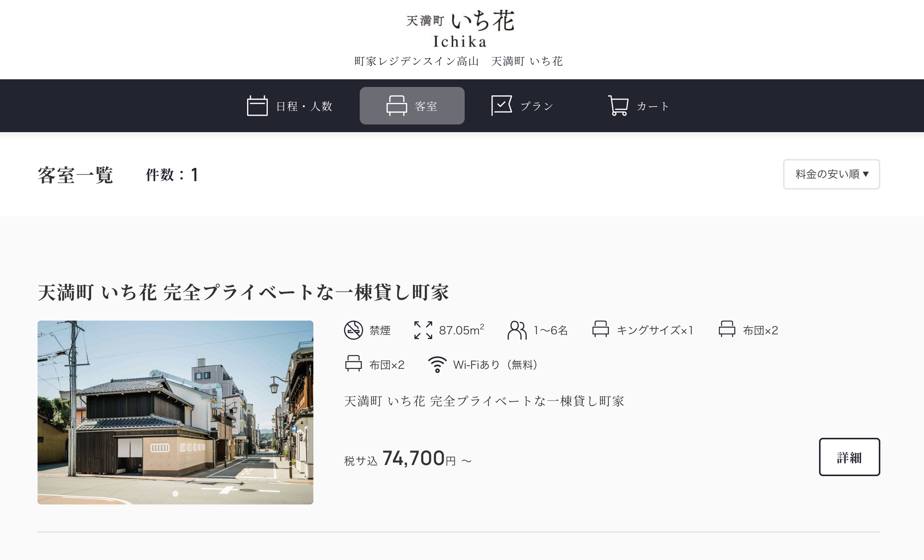Click the Wi-Fi icon
Viewport: 924px width, 560px height.
(437, 363)
